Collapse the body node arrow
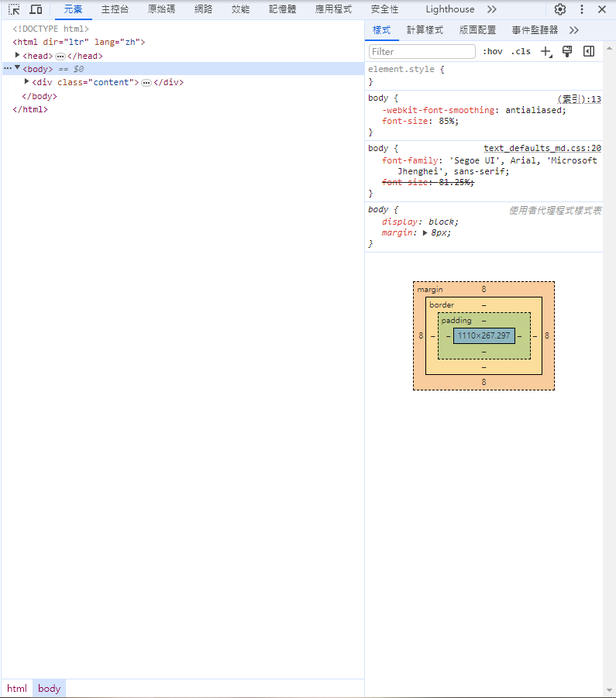616x698 pixels. tap(17, 67)
